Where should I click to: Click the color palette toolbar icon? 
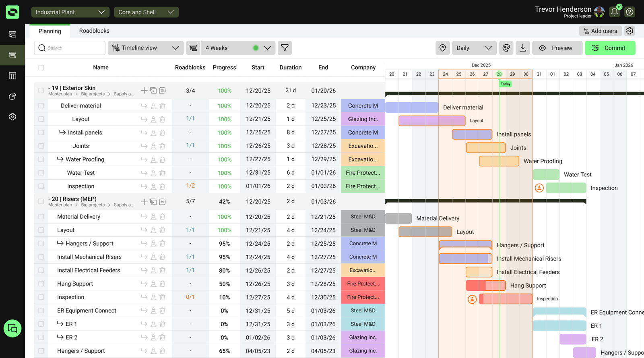point(506,48)
